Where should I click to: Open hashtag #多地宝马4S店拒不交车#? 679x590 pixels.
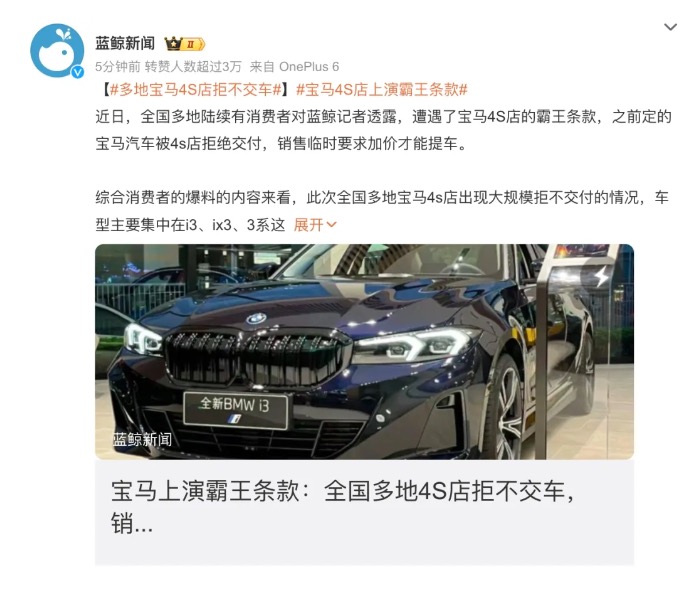[196, 90]
